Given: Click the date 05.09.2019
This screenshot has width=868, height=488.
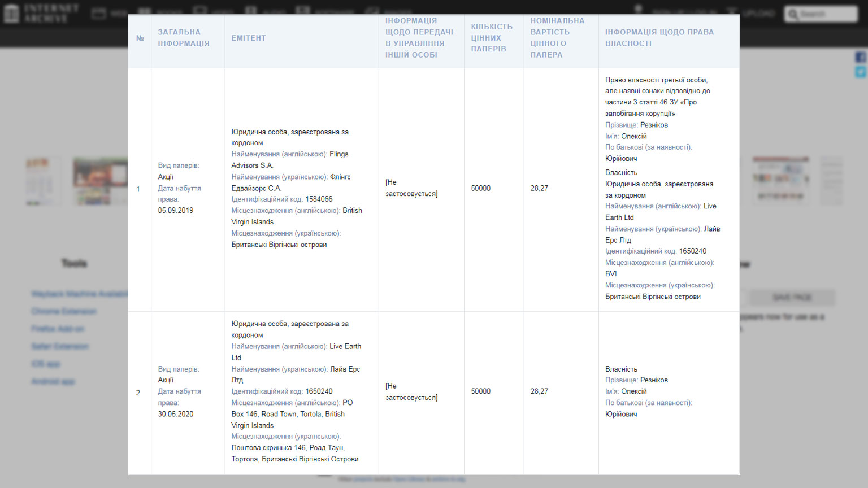Looking at the screenshot, I should click(x=176, y=210).
